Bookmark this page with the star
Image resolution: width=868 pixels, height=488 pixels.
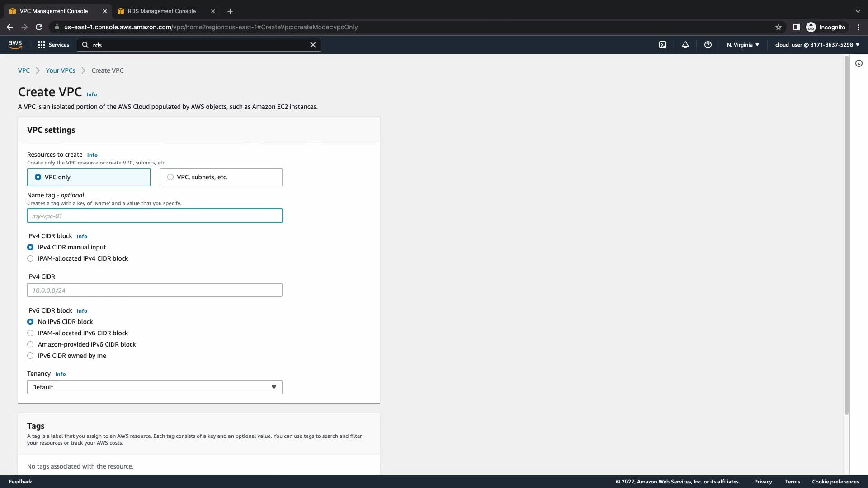tap(778, 27)
